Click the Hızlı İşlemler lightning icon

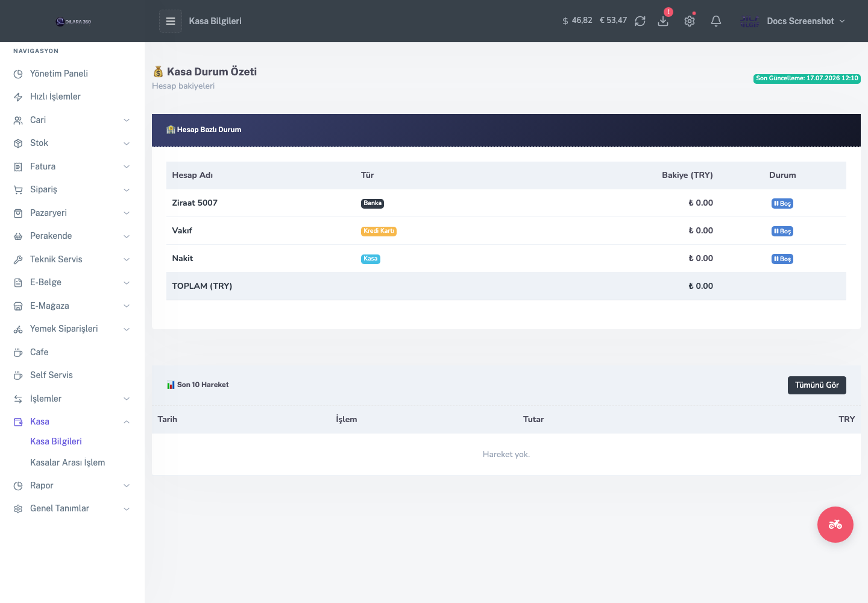coord(18,97)
